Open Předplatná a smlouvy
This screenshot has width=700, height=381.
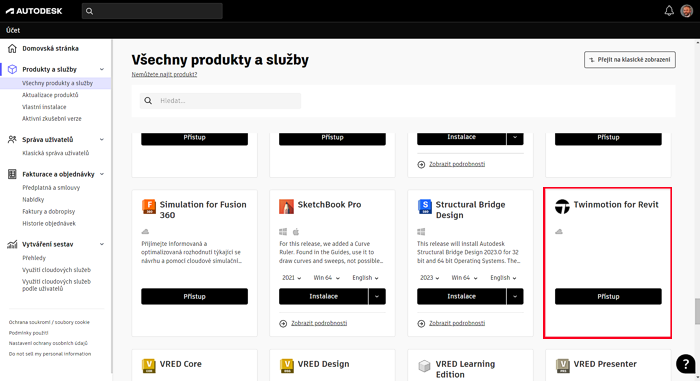[x=51, y=188]
